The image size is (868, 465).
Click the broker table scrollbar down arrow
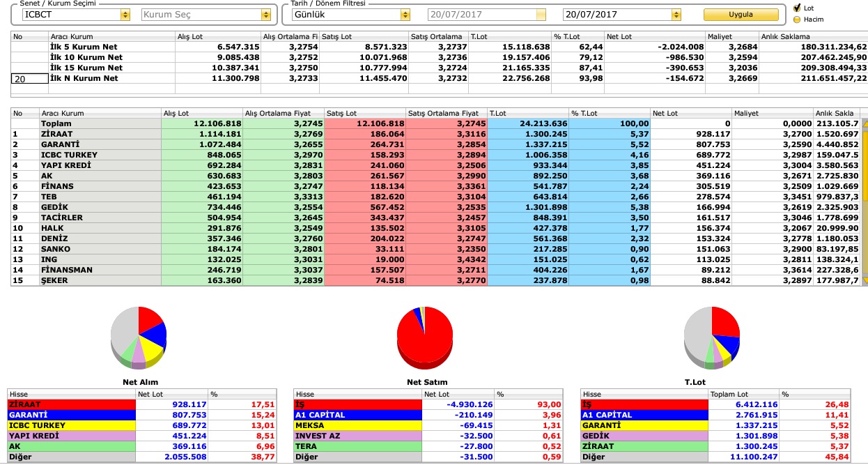865,280
